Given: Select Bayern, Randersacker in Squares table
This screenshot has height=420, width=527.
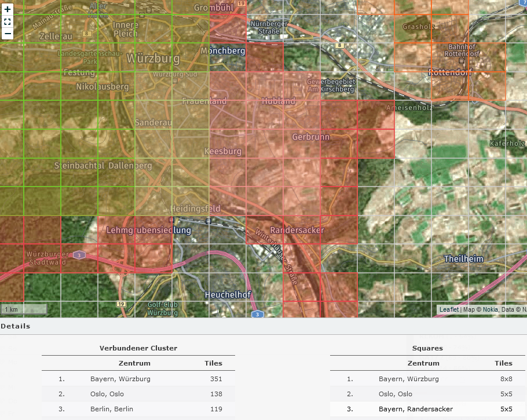Looking at the screenshot, I should [416, 409].
